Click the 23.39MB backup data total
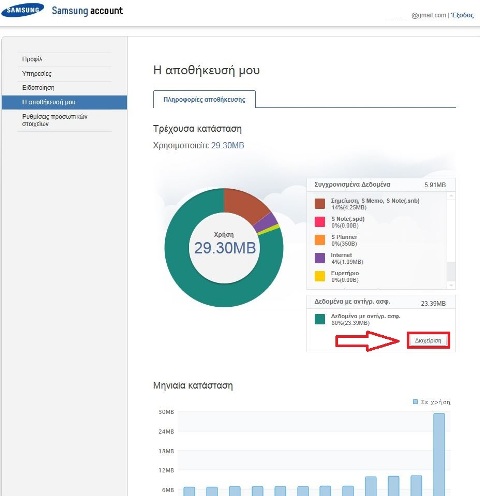 click(x=433, y=304)
